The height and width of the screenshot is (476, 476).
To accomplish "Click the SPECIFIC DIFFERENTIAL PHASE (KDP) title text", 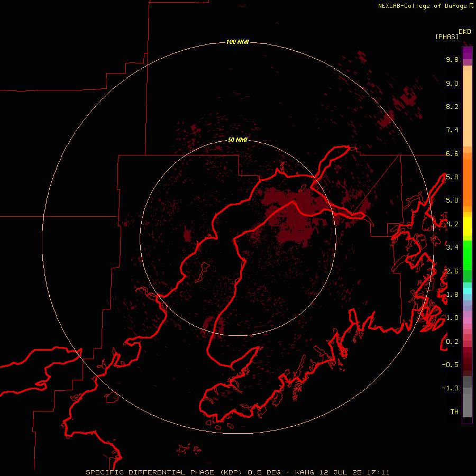I will coord(163,472).
